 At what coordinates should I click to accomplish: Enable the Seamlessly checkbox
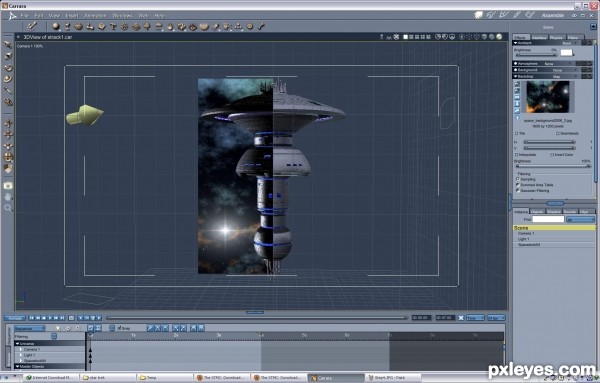point(558,134)
